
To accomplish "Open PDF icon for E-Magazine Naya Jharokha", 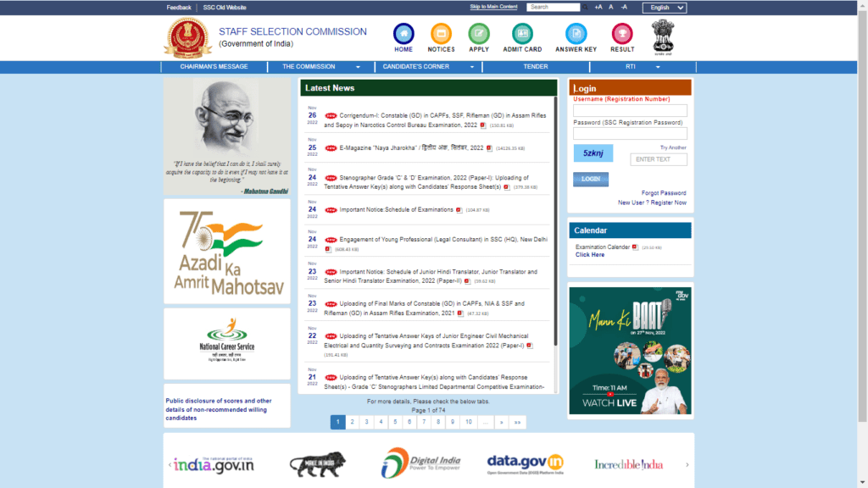I will [489, 148].
